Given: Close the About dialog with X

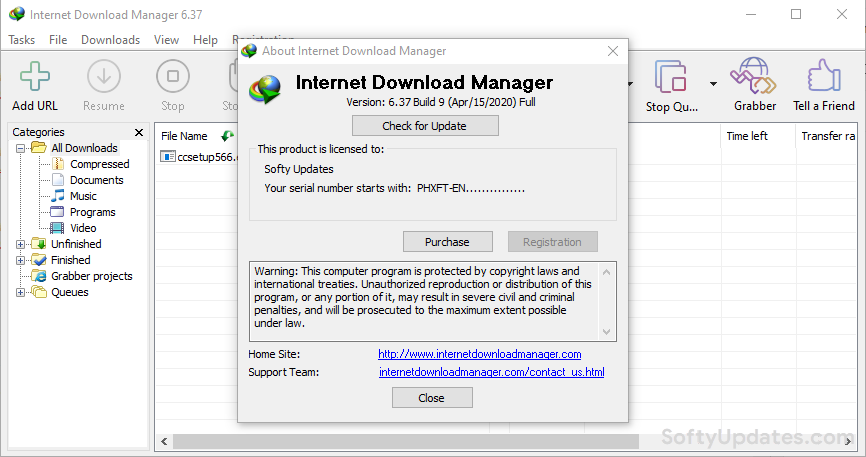Looking at the screenshot, I should pos(612,51).
